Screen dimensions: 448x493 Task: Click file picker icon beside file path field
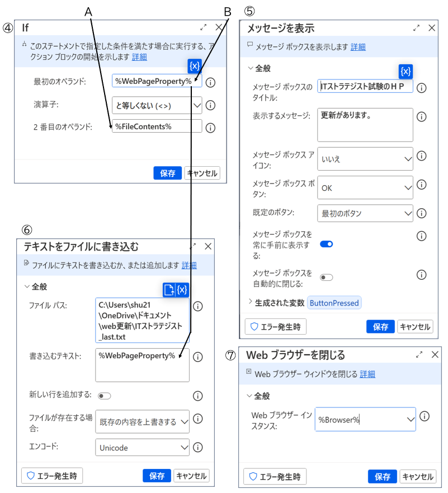[169, 289]
